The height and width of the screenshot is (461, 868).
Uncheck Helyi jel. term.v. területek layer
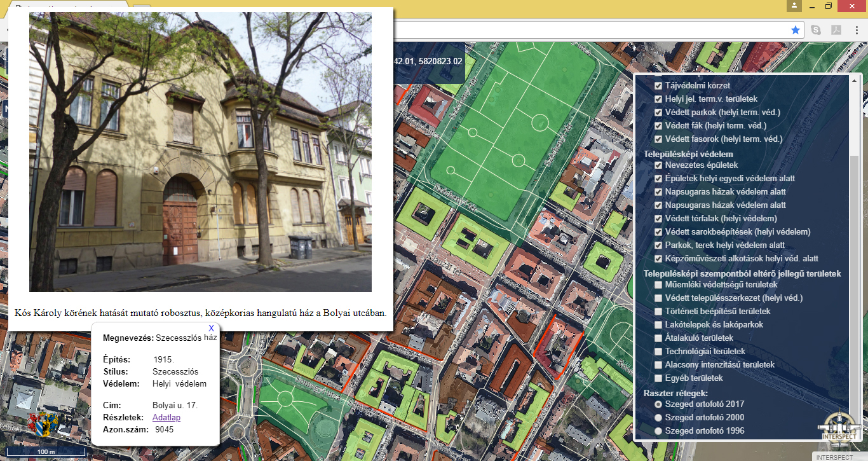(x=659, y=99)
